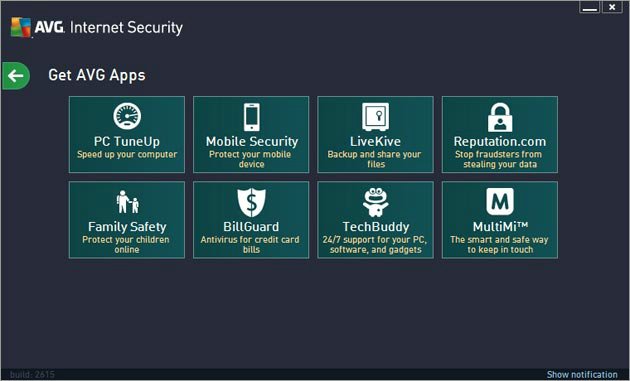Select the "PC TuneUp" title text

[127, 141]
